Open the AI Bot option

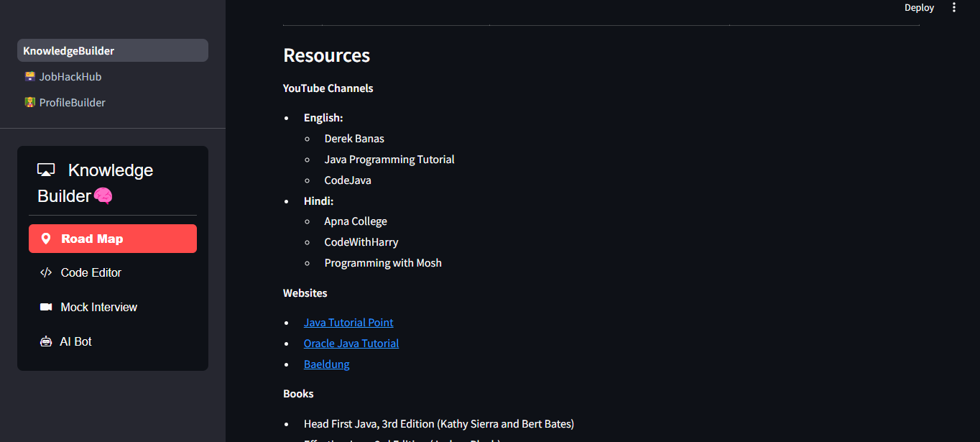tap(113, 341)
